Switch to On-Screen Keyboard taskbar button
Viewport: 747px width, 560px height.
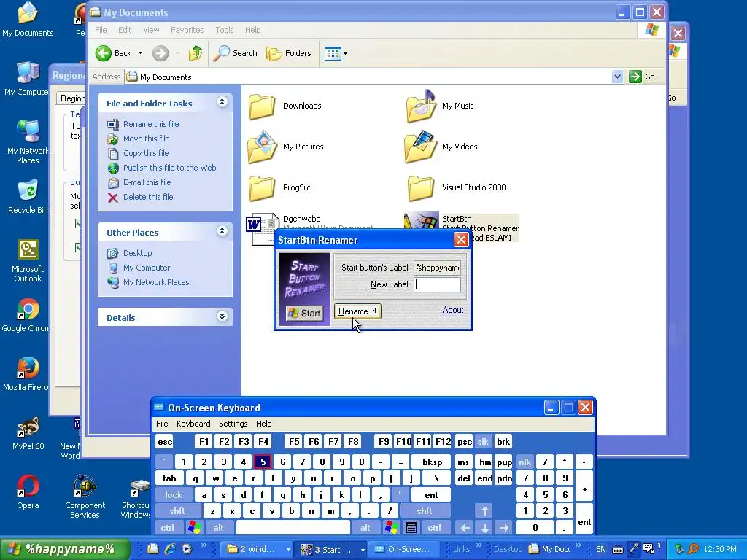(x=403, y=550)
